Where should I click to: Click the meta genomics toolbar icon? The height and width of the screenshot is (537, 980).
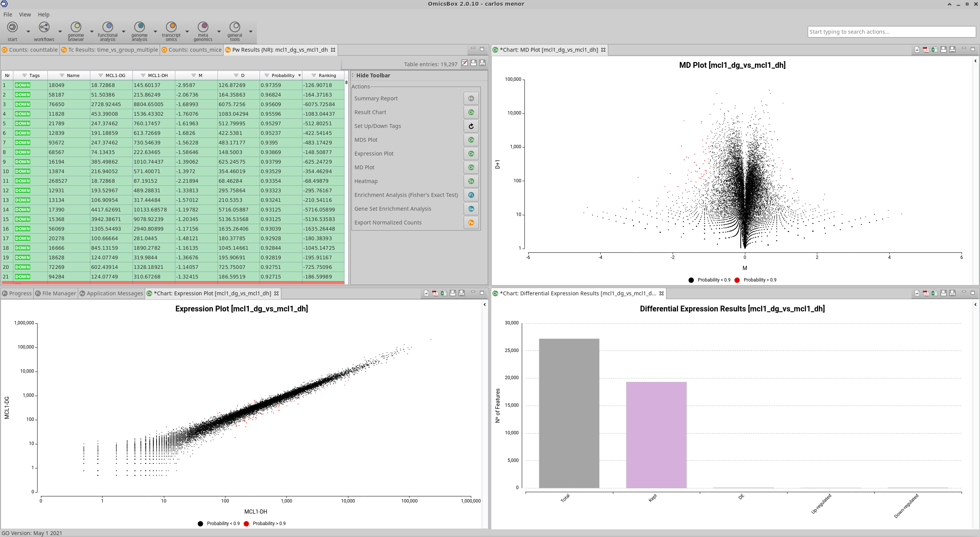point(203,27)
